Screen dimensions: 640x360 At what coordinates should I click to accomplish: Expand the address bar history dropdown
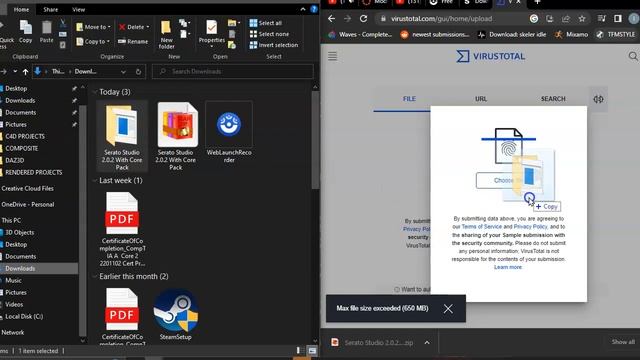[x=123, y=72]
